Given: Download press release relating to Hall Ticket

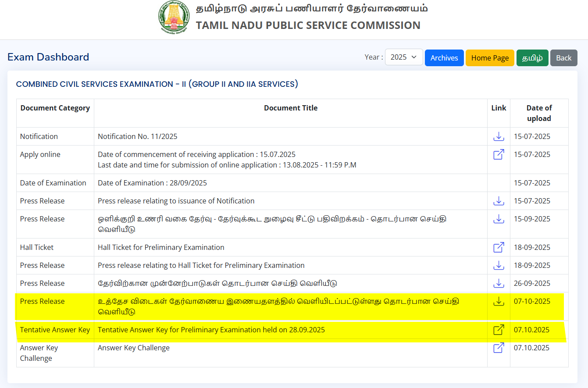Looking at the screenshot, I should tap(499, 265).
